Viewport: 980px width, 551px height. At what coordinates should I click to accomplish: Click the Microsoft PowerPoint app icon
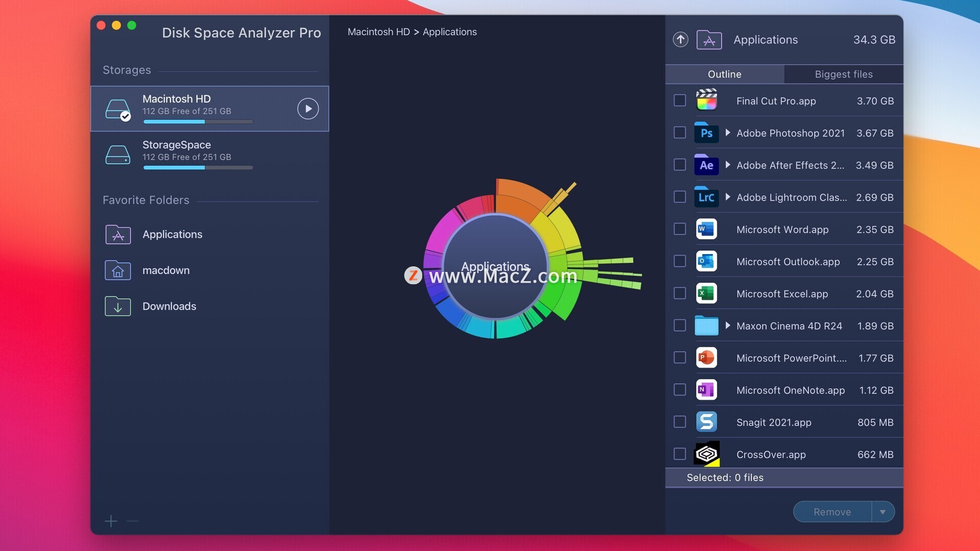(x=707, y=358)
